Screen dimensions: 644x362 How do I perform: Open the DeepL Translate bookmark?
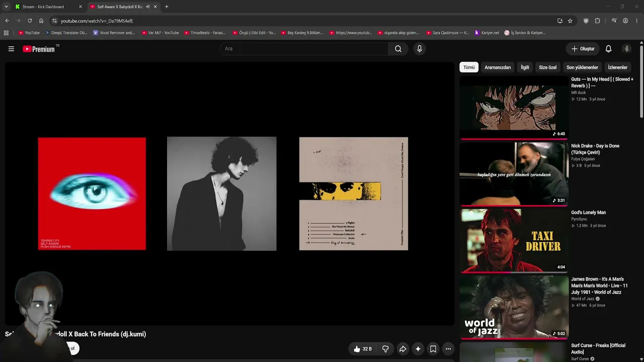tap(66, 33)
